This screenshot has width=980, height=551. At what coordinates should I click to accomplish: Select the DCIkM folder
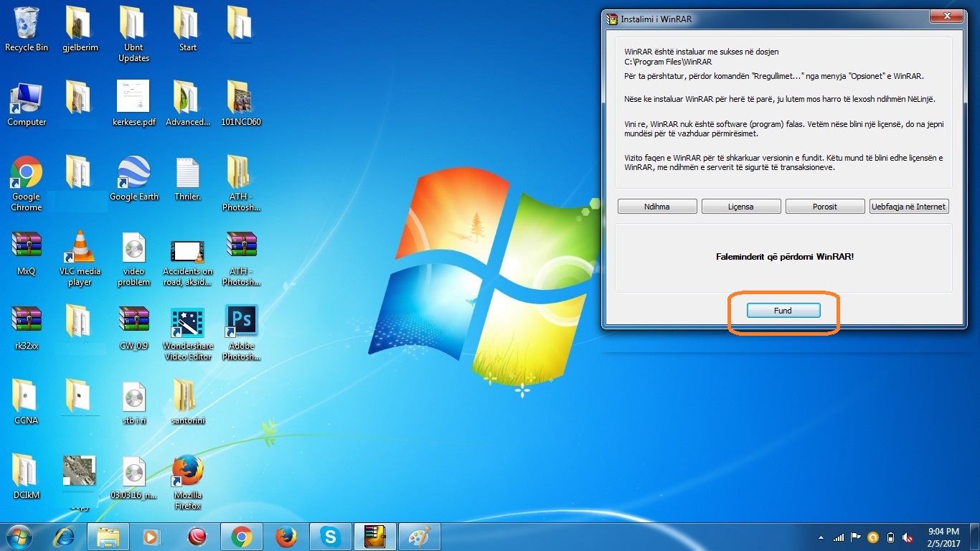(27, 476)
